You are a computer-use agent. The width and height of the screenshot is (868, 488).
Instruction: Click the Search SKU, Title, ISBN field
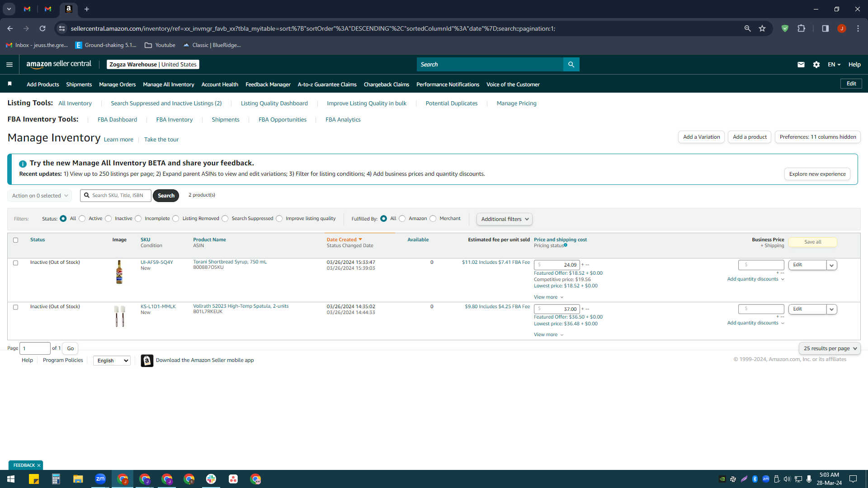116,196
